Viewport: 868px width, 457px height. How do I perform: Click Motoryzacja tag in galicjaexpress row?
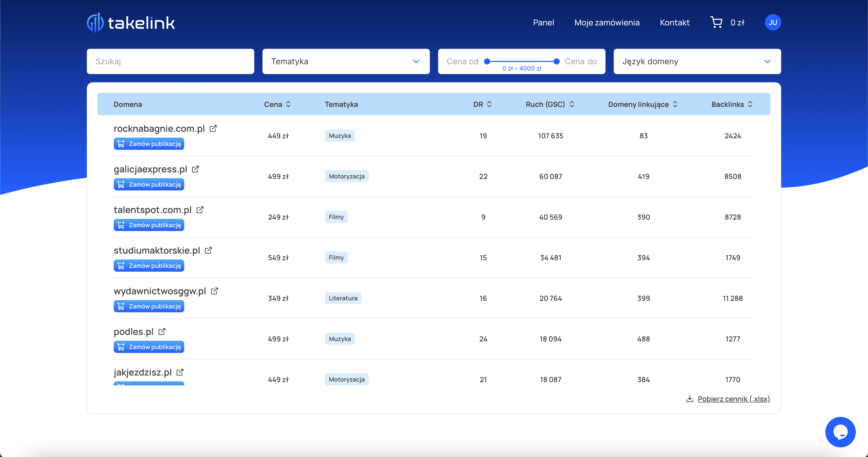(346, 176)
